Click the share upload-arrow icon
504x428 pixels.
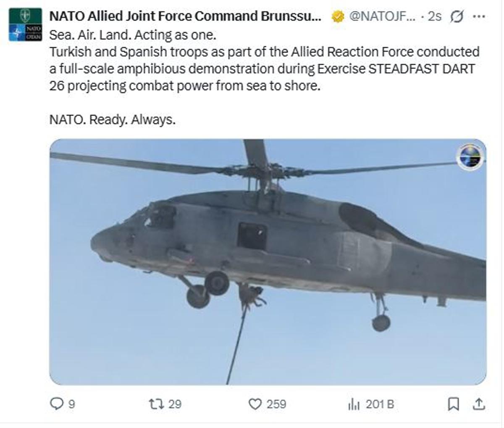click(479, 404)
